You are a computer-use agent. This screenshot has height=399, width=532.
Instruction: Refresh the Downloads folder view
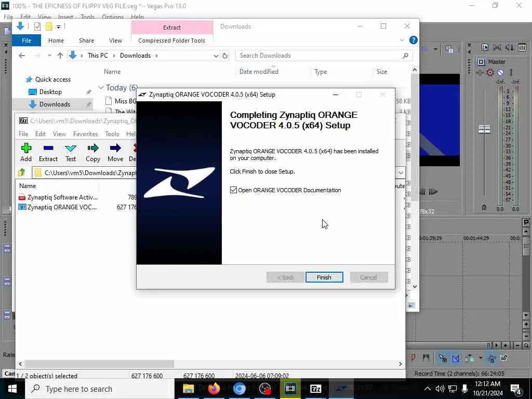coord(225,56)
